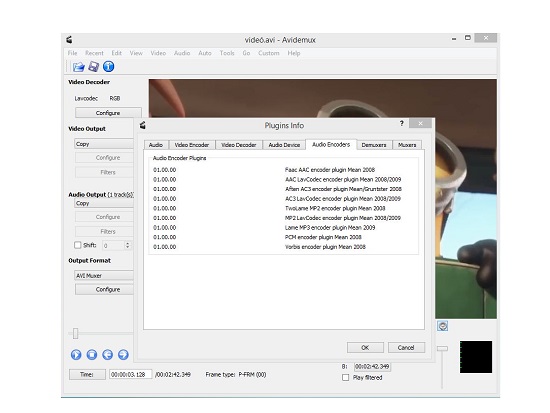Confirm the Plugins Info dialog with OK
Viewport: 550px width, 413px height.
click(365, 347)
